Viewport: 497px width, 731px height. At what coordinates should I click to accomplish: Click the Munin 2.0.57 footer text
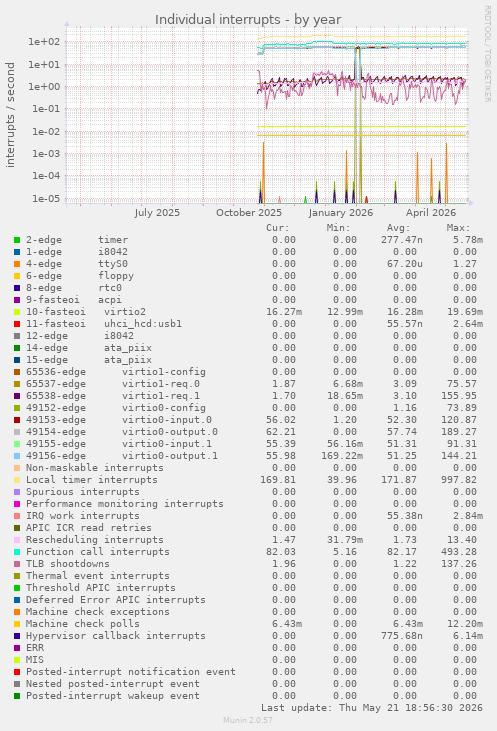[x=248, y=720]
